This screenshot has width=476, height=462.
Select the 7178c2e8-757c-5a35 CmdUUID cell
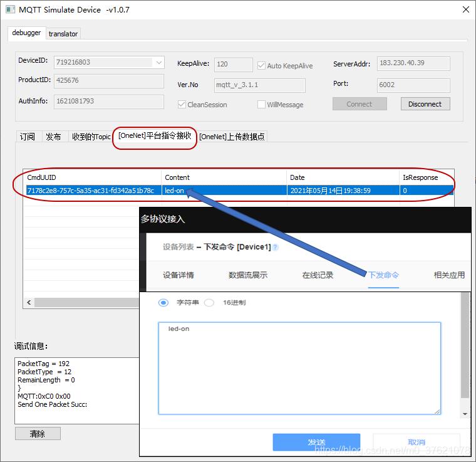coord(93,191)
